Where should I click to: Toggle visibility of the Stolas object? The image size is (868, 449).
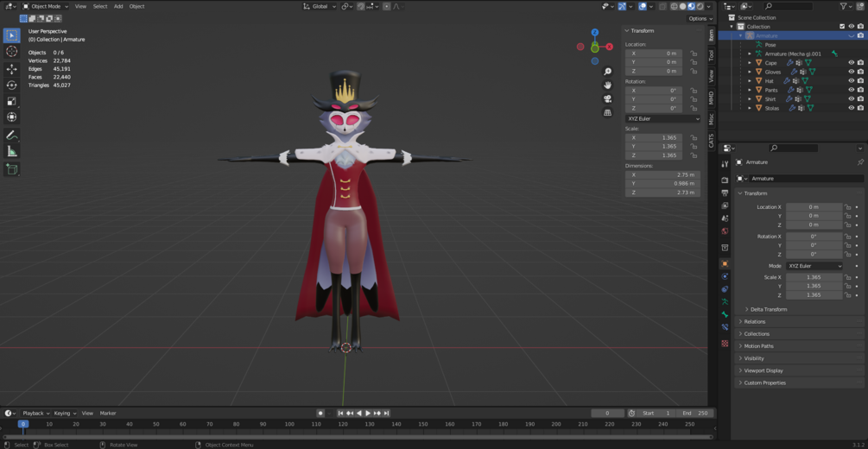[x=851, y=108]
